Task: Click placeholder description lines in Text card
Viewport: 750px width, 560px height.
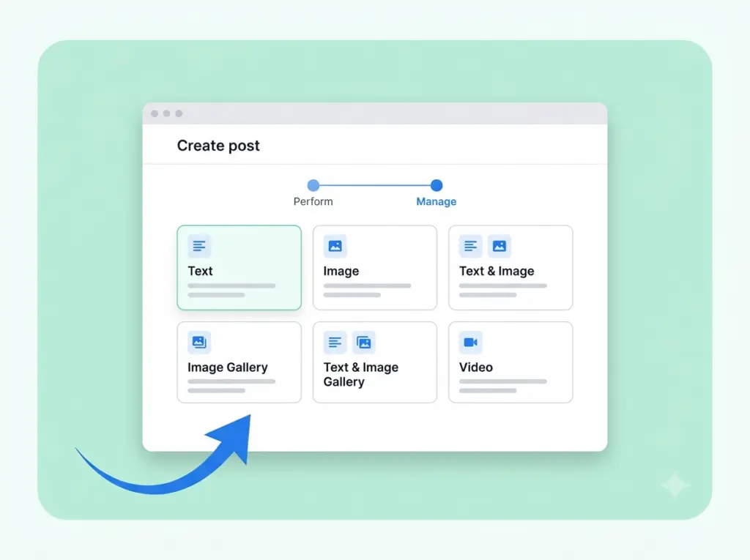Action: click(231, 291)
